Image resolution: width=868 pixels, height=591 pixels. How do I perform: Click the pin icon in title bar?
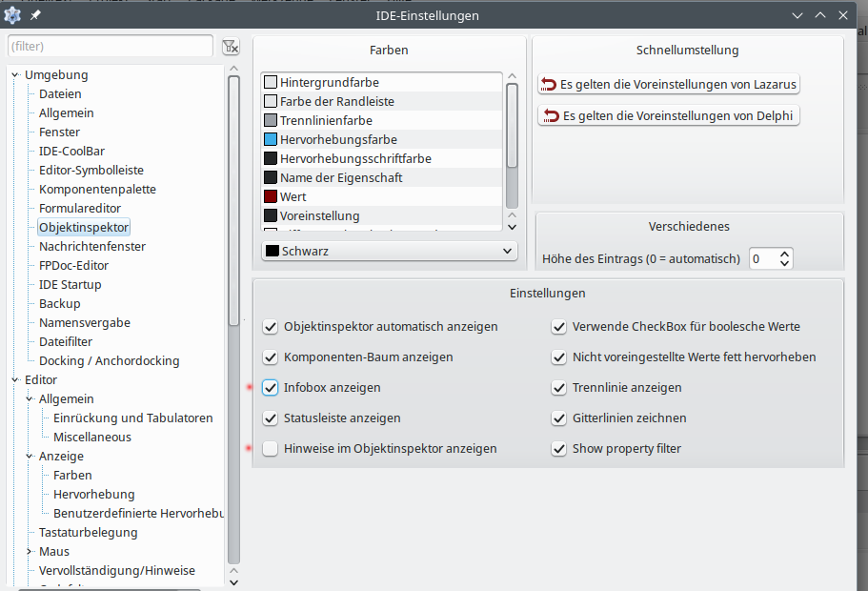(35, 16)
